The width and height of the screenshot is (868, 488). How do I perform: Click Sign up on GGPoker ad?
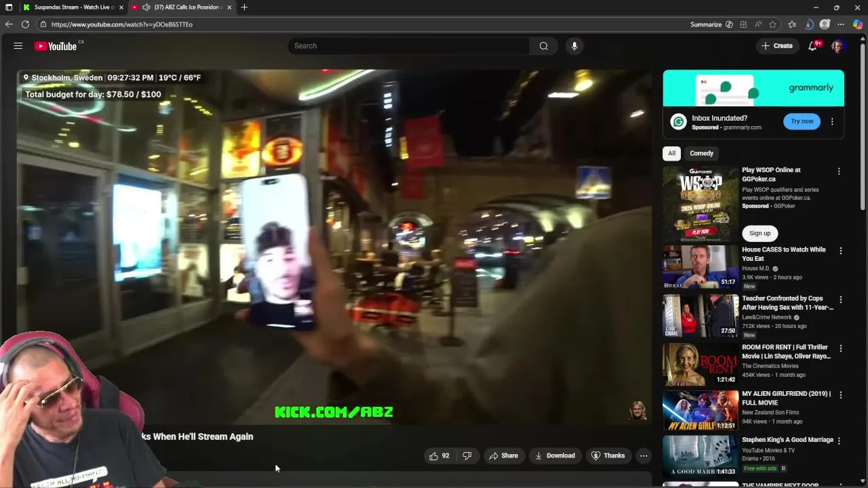(x=759, y=233)
